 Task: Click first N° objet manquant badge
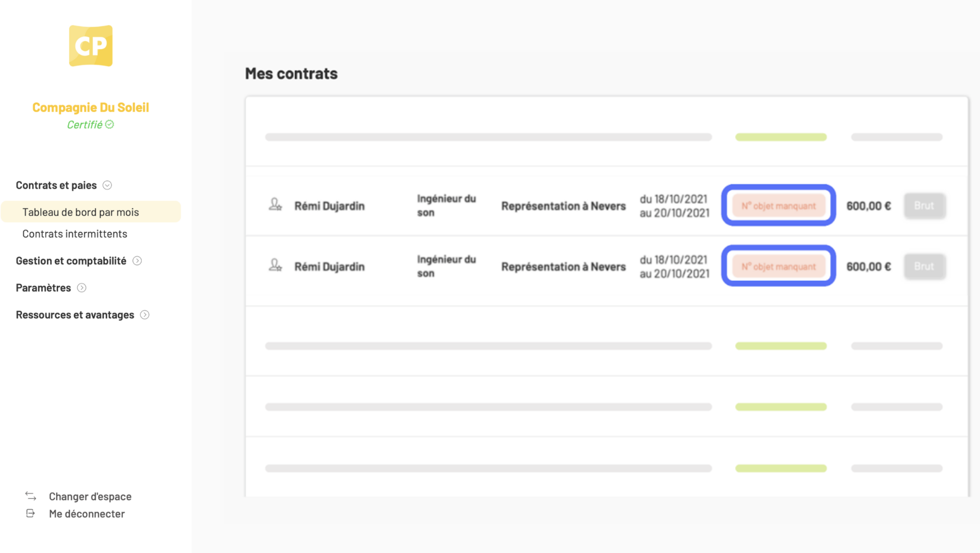point(779,206)
